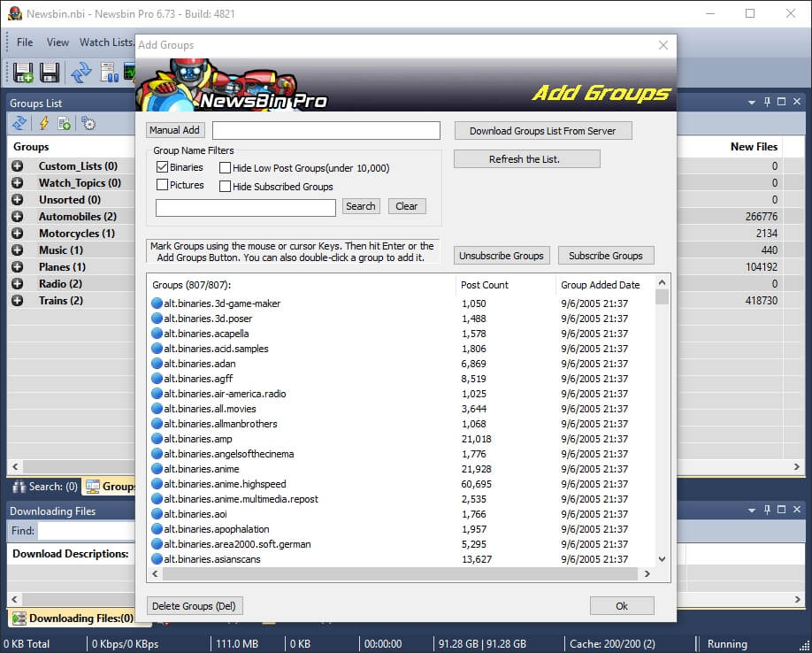Click the lightning bolt icon in Groups List
The width and height of the screenshot is (812, 653).
coord(43,123)
